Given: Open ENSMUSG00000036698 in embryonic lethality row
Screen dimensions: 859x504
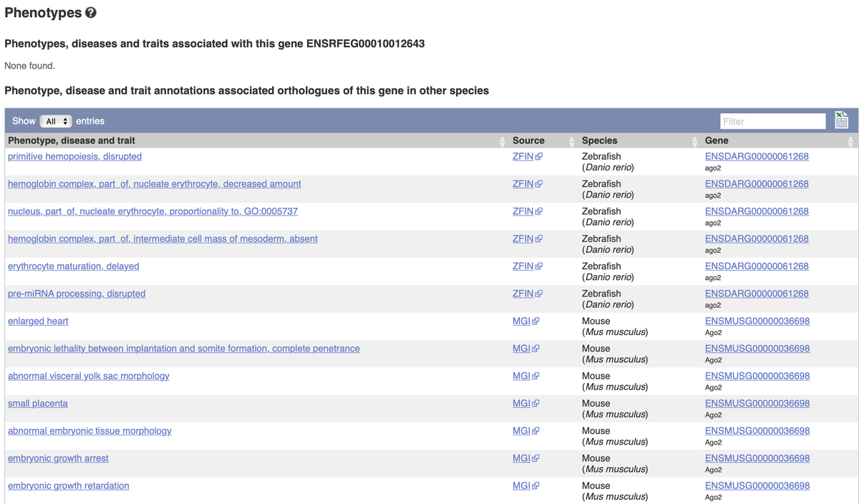Looking at the screenshot, I should (757, 349).
